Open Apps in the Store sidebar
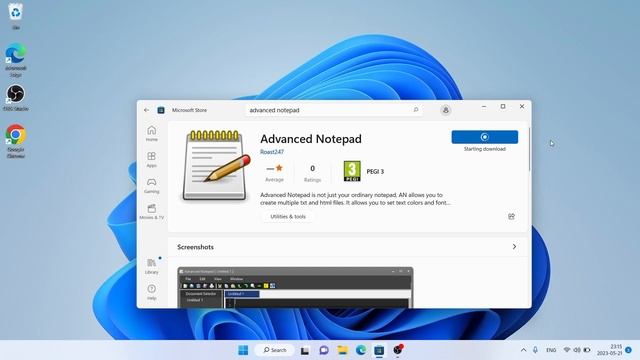This screenshot has width=640, height=360. [x=151, y=160]
